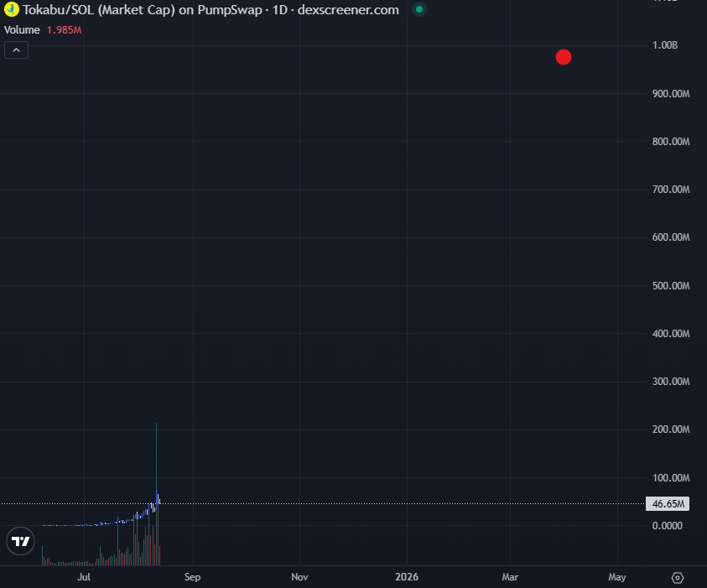Click the 400.00M price axis label

pyautogui.click(x=670, y=334)
